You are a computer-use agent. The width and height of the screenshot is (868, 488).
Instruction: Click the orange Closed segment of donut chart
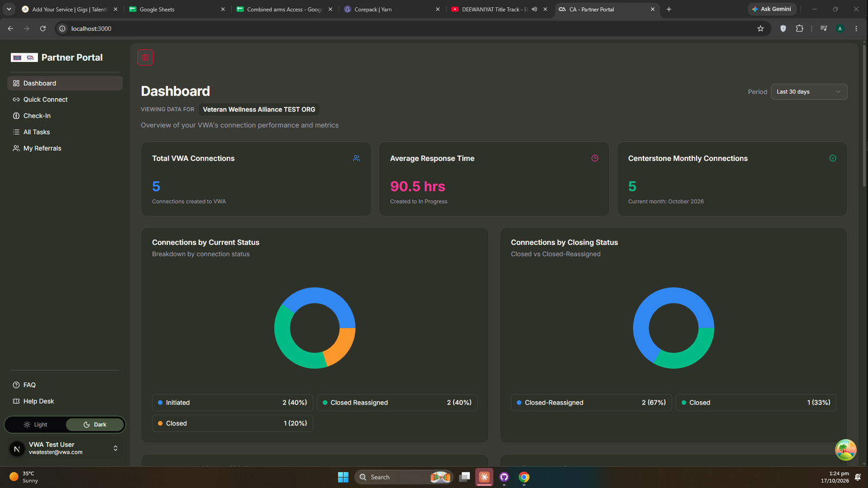pyautogui.click(x=340, y=346)
